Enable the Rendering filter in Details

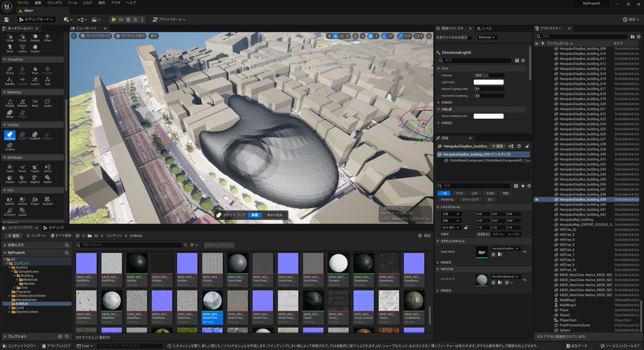click(x=447, y=199)
